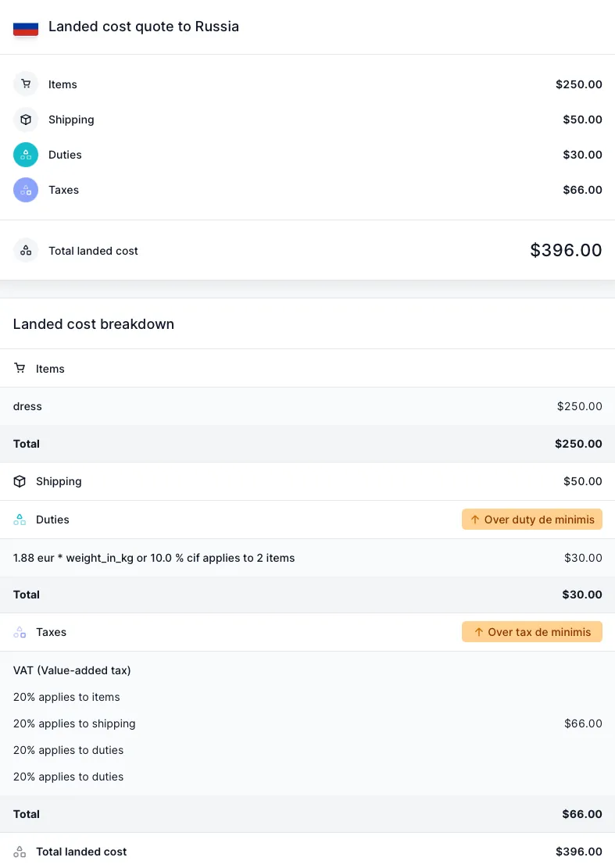The height and width of the screenshot is (868, 615).
Task: Select the package icon beside Shipping breakdown
Action: pyautogui.click(x=20, y=481)
